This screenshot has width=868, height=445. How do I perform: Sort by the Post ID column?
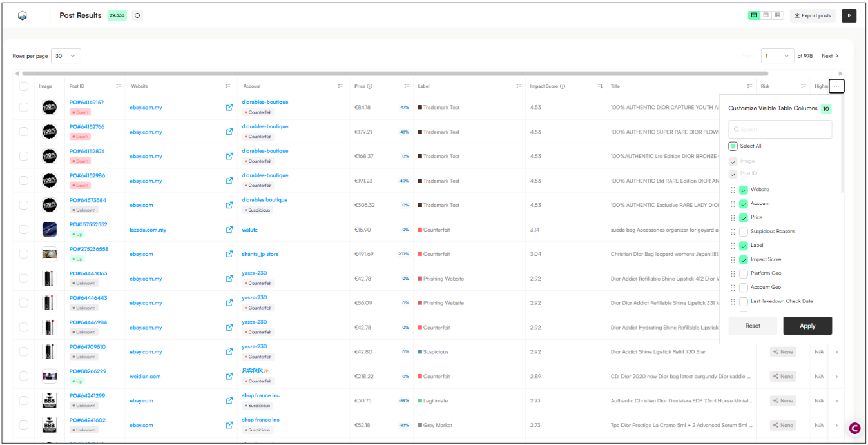(x=119, y=86)
